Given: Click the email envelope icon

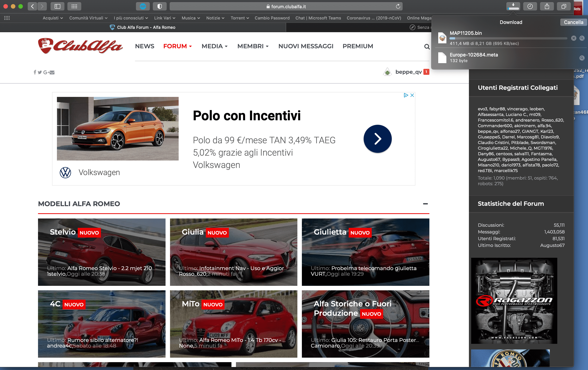Looking at the screenshot, I should (52, 72).
